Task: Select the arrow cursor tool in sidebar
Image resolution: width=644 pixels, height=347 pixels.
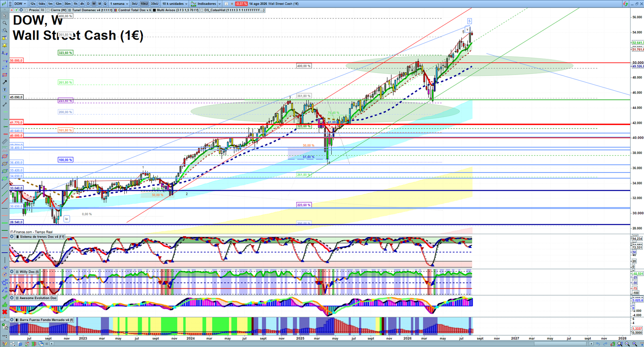Action: pos(4,16)
